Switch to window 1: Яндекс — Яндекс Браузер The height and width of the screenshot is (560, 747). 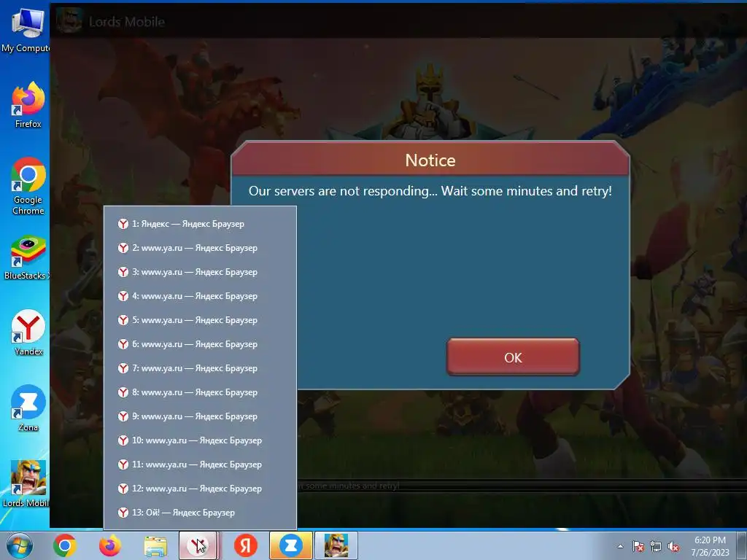200,224
